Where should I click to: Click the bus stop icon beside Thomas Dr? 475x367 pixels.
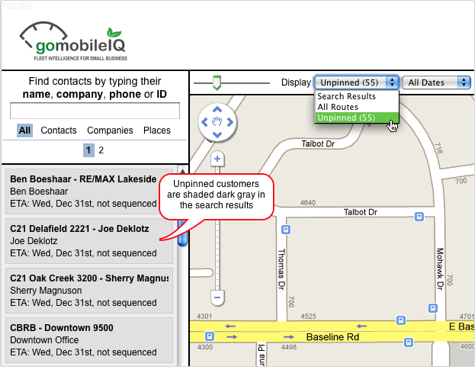pyautogui.click(x=286, y=230)
